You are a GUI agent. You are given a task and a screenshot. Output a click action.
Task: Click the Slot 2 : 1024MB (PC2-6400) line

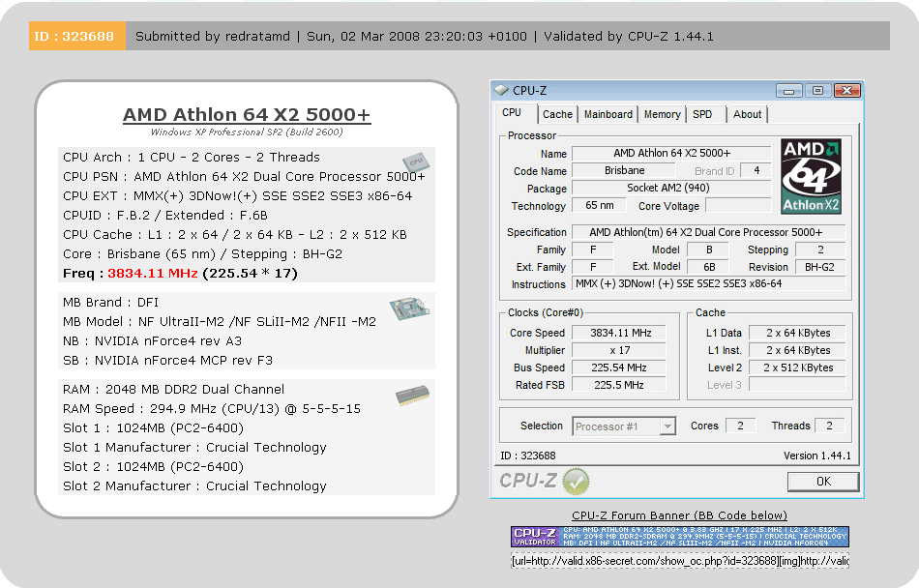[153, 467]
